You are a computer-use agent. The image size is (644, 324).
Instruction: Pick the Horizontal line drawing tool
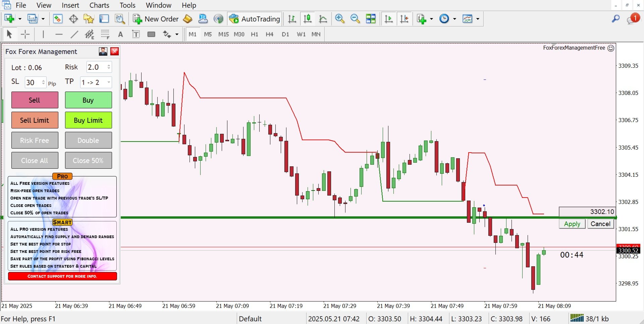click(59, 34)
